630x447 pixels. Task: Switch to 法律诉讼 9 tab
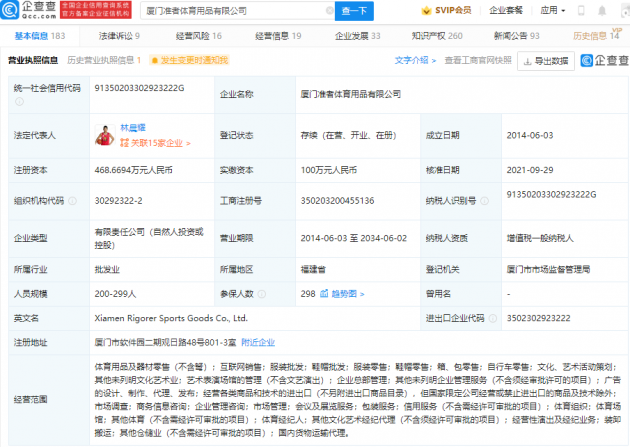[x=119, y=36]
